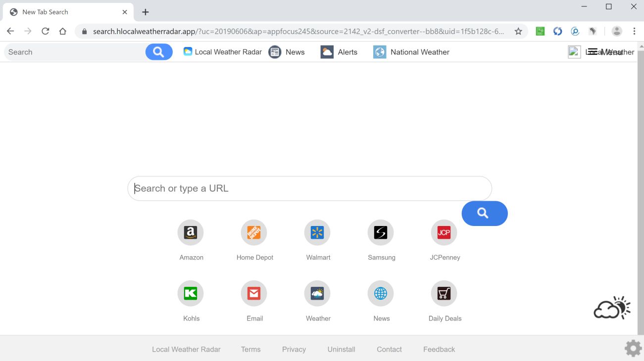Open the Amazon shortcut
644x361 pixels.
coord(191,232)
